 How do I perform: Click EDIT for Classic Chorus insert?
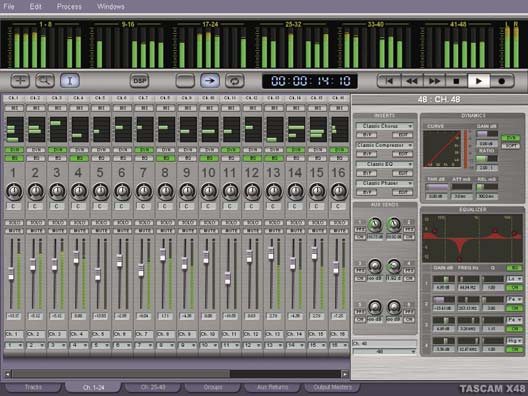(403, 135)
